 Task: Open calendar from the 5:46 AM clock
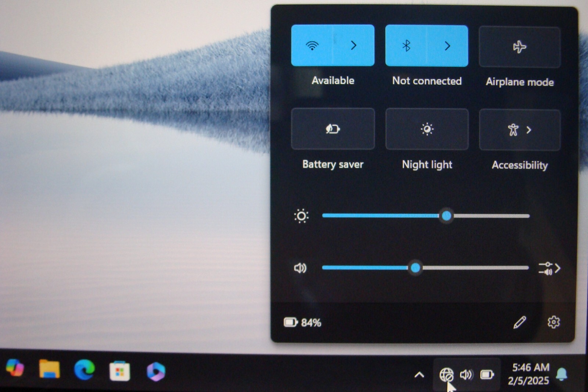529,374
